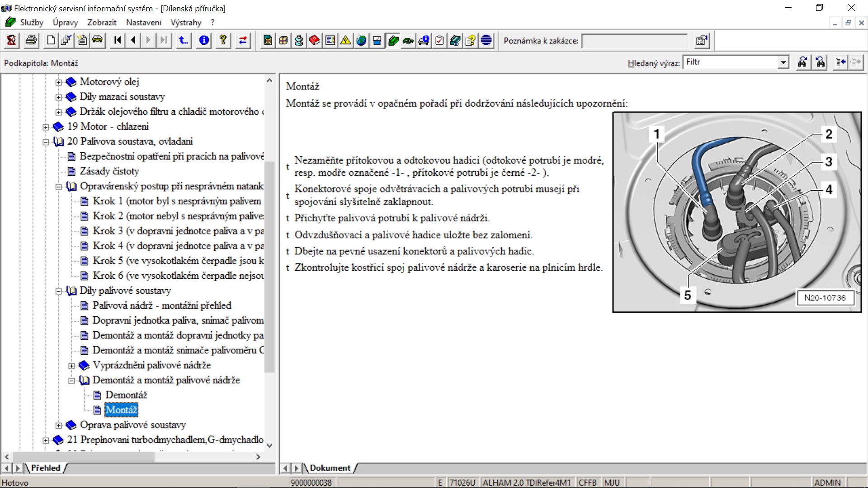Click the yellow warning triangle icon
The image size is (868, 488).
coord(345,41)
